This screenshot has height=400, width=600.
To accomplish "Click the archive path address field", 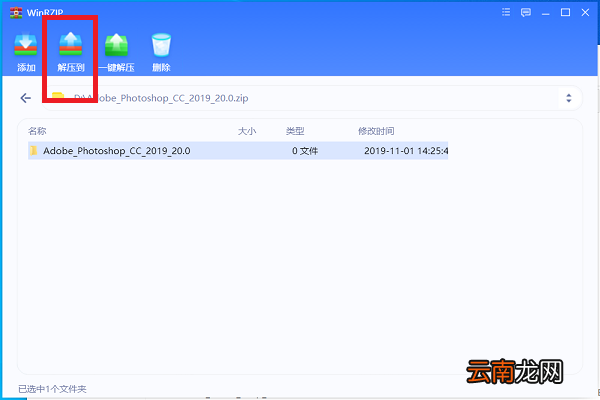I will [312, 98].
